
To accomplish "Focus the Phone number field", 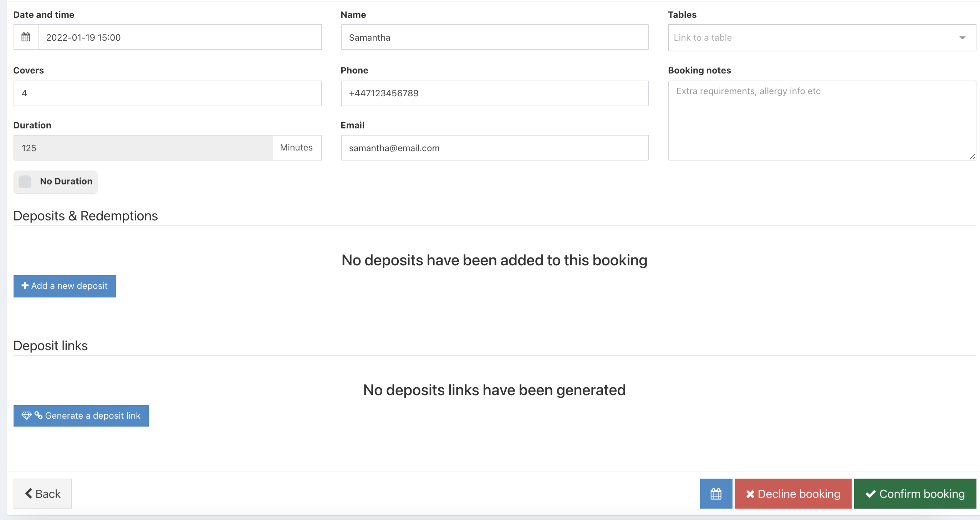I will tap(495, 93).
